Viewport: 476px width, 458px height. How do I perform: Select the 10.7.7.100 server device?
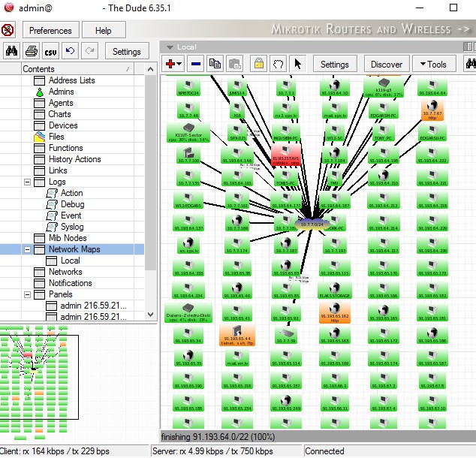[188, 155]
